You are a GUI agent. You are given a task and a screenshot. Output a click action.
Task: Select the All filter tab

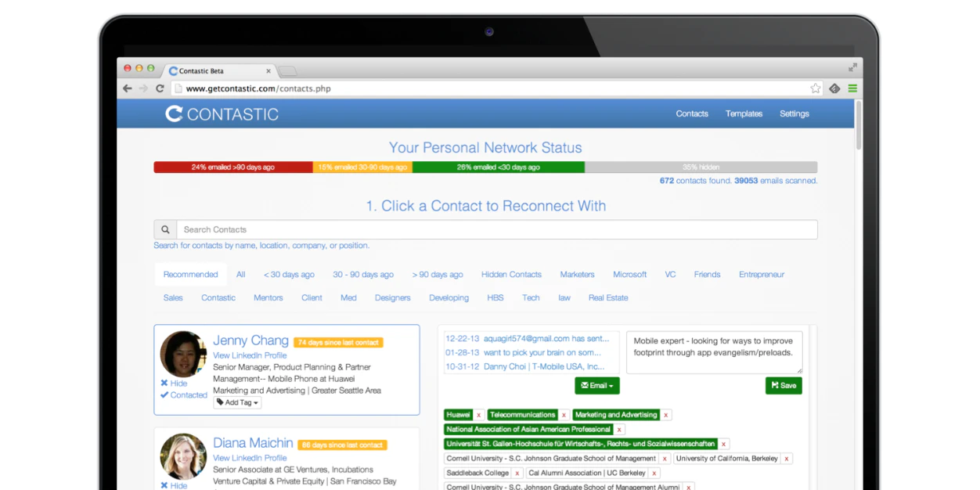(241, 275)
